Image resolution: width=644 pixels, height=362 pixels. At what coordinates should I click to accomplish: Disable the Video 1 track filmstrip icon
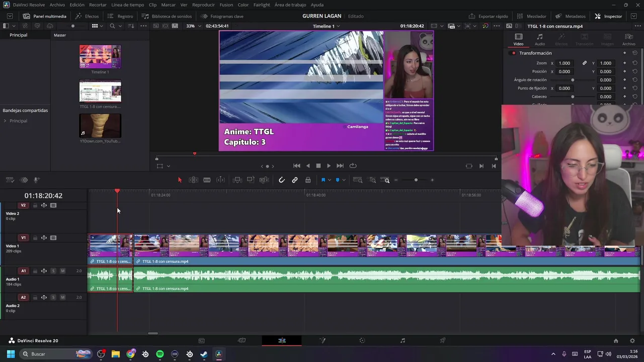[x=53, y=238]
